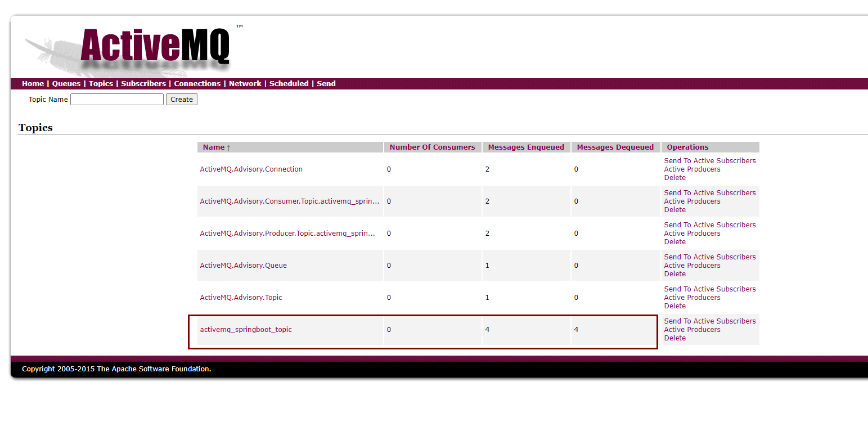Delete the ActiveMQ.Advisory.Topic topic
The width and height of the screenshot is (868, 422).
[x=674, y=306]
